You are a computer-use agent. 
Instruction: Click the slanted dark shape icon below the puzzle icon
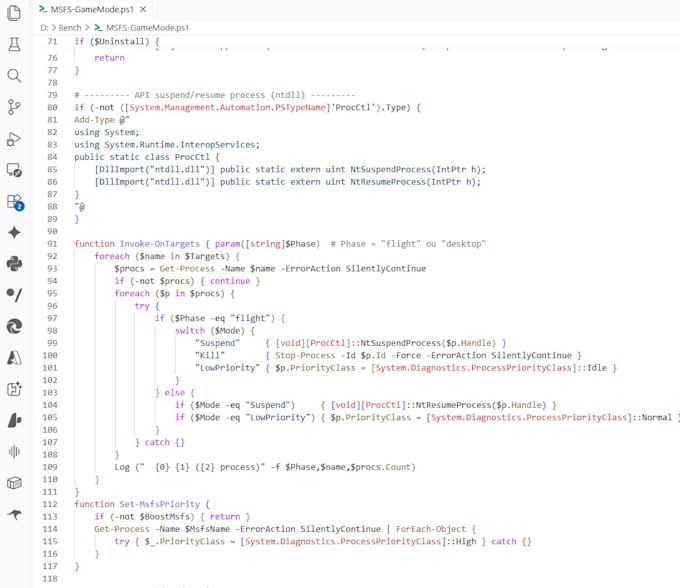coord(14,420)
